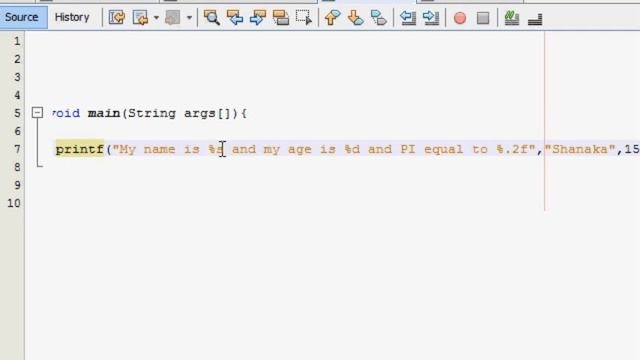Open the Forward navigation dropdown arrow

pyautogui.click(x=189, y=18)
